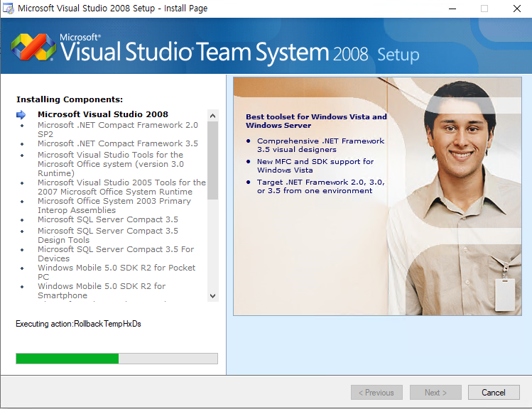This screenshot has width=532, height=409.
Task: Click the blue arrow current-install indicator
Action: pos(21,114)
